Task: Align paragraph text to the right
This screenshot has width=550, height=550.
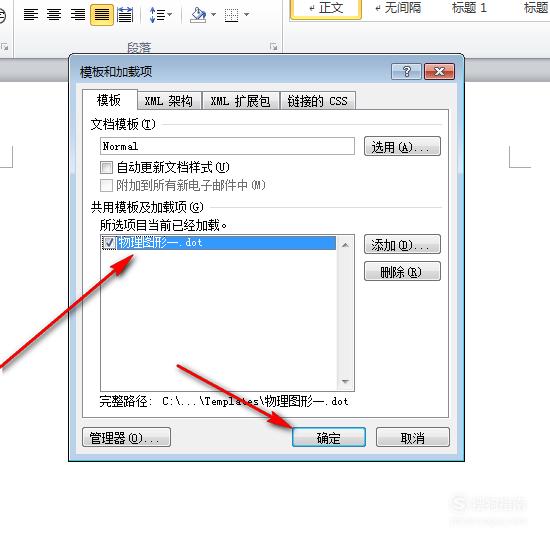Action: (x=78, y=15)
